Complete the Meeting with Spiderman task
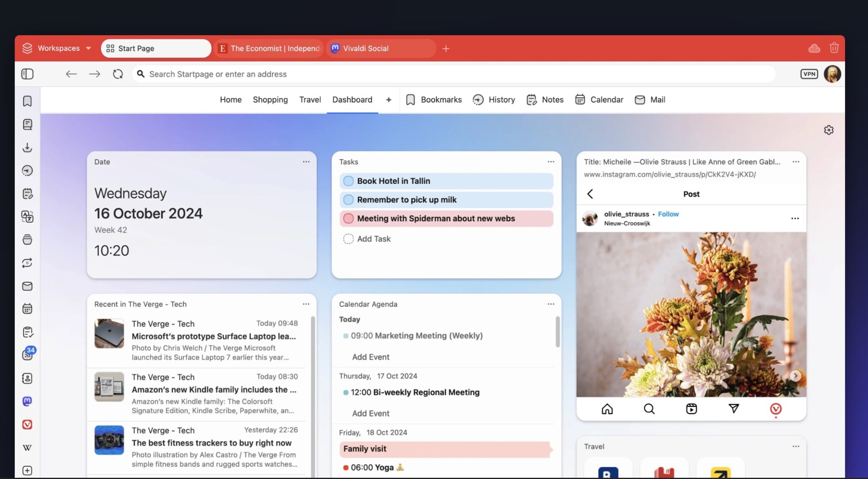 [348, 219]
